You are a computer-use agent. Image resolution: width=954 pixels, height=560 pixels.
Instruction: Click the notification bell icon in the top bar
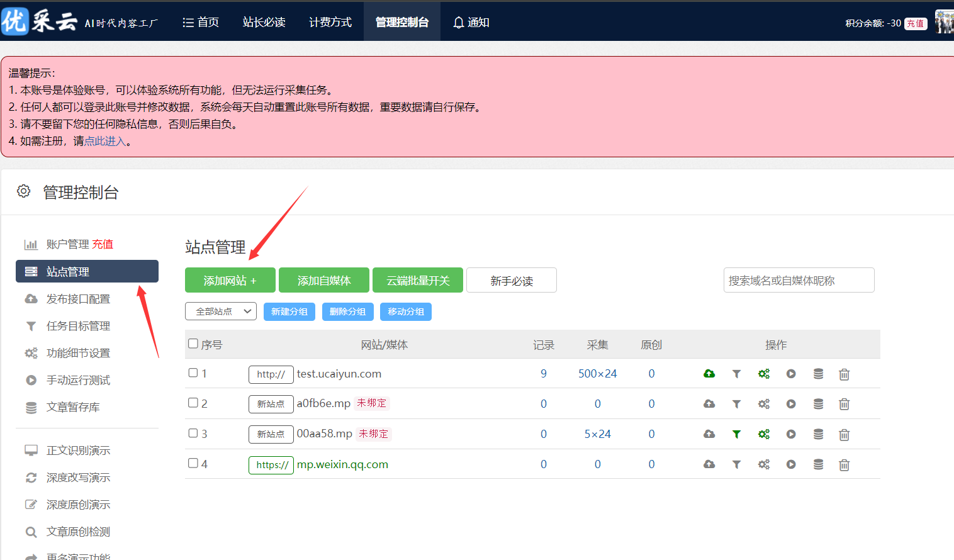click(459, 23)
